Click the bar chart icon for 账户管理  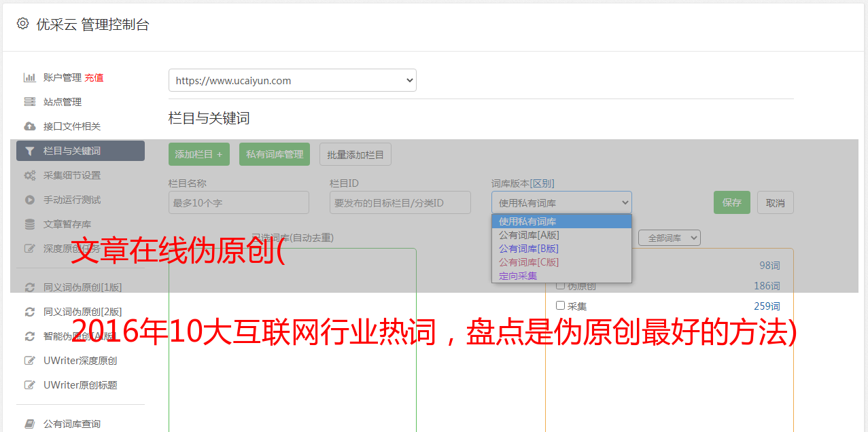click(30, 77)
